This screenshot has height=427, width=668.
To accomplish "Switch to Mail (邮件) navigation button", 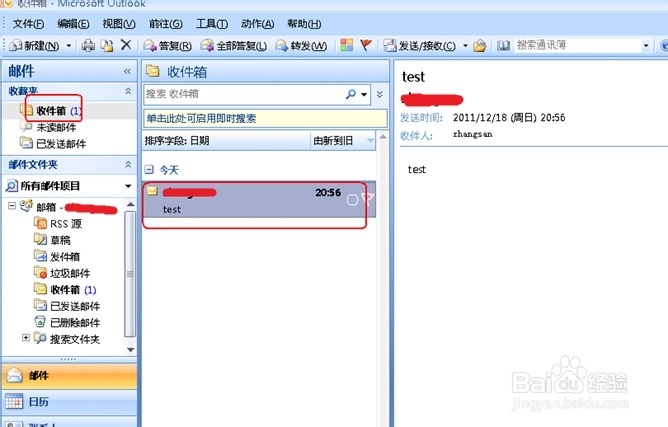I will tap(69, 376).
